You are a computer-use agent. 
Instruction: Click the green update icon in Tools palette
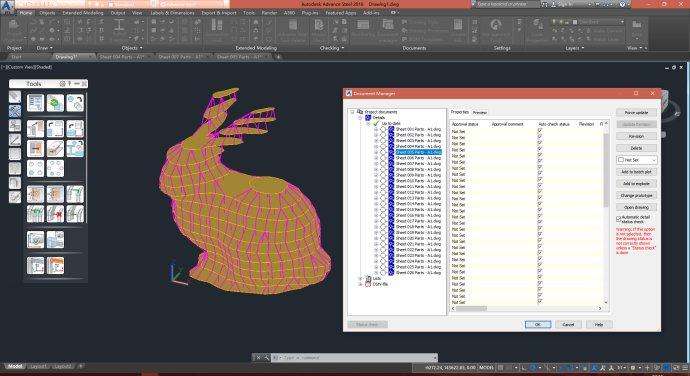coord(55,103)
